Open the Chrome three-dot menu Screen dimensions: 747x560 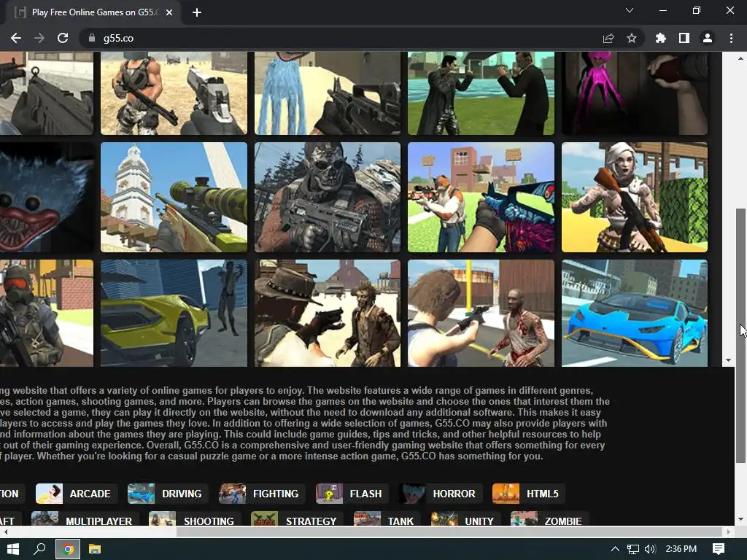coord(731,38)
